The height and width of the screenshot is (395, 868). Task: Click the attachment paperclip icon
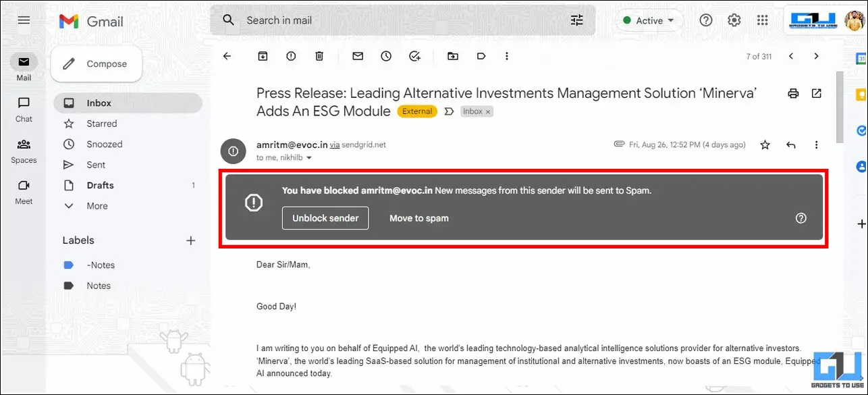point(619,144)
